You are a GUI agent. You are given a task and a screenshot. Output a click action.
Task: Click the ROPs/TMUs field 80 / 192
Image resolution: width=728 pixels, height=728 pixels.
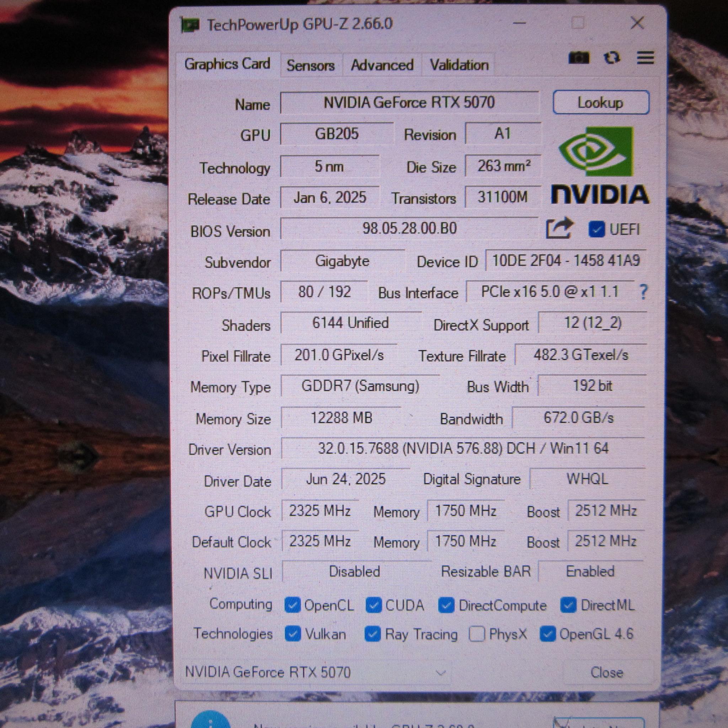click(325, 291)
